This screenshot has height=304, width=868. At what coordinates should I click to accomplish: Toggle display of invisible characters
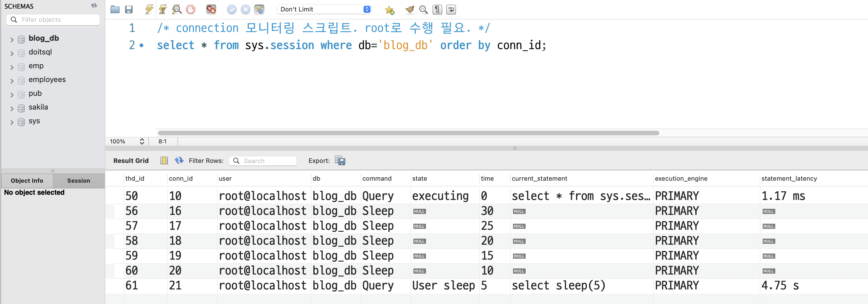point(437,9)
